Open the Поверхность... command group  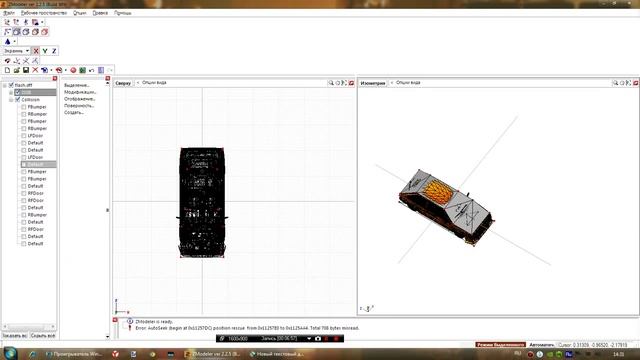click(x=79, y=106)
